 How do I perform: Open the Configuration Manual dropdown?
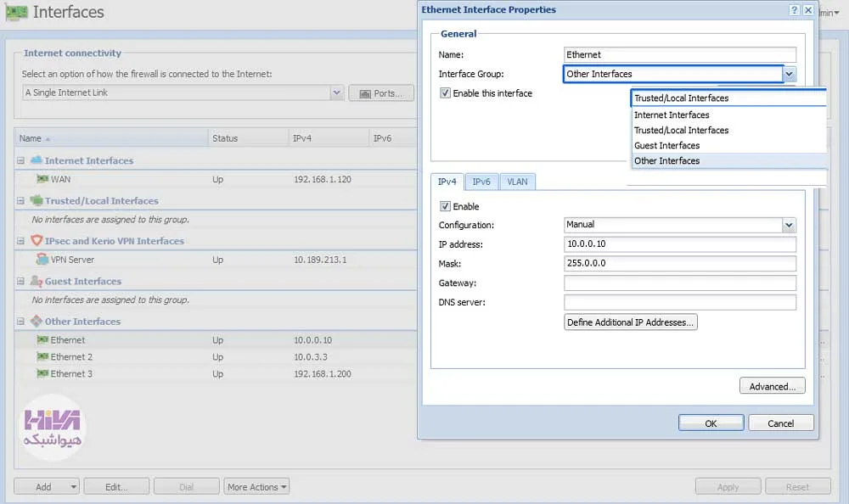click(789, 225)
